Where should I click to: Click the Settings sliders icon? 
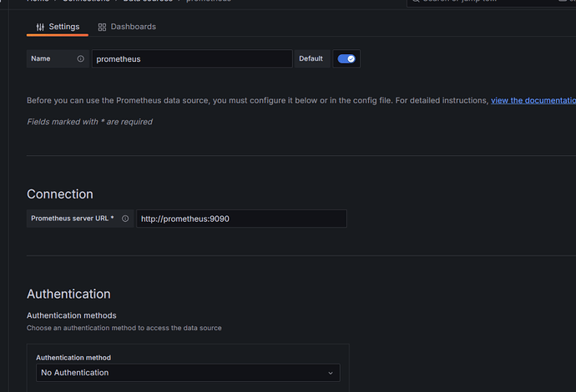pos(40,27)
